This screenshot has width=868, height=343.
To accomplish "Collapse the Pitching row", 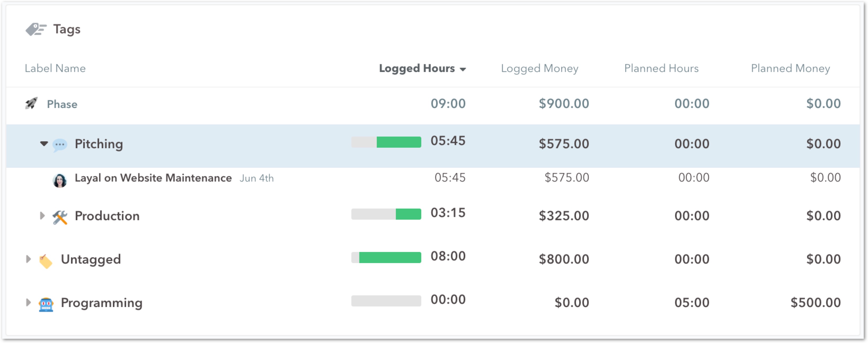I will [x=44, y=144].
